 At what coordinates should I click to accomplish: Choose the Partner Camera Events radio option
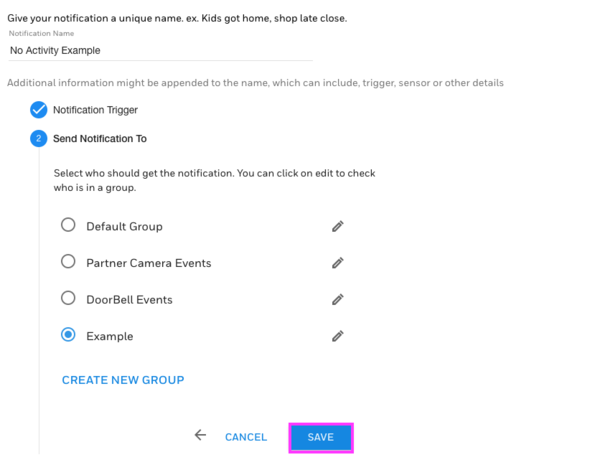coord(68,262)
